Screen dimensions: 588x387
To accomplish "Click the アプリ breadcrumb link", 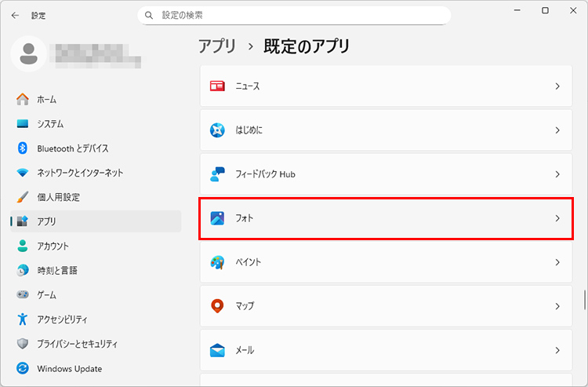I will point(217,46).
